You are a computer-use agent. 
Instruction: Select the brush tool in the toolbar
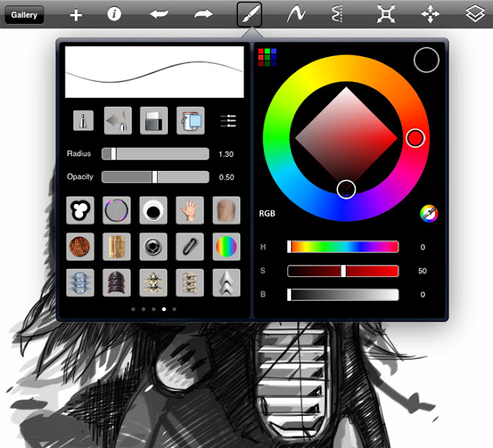point(250,14)
